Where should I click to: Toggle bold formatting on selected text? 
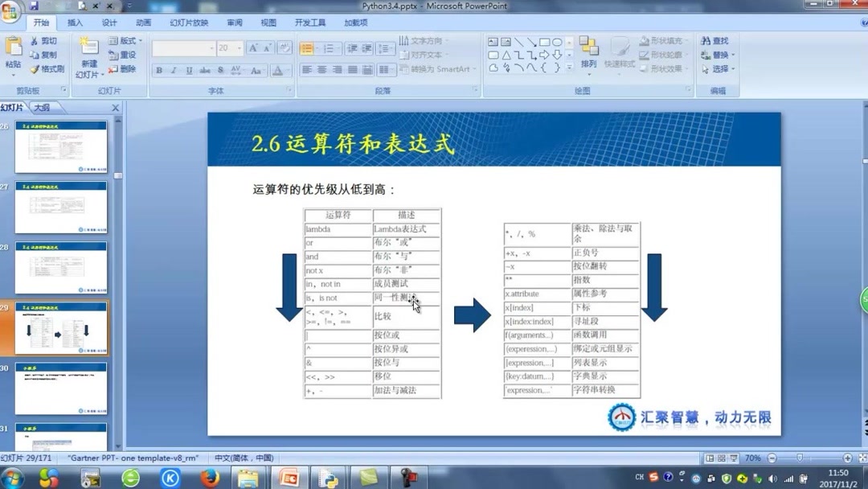(x=158, y=70)
